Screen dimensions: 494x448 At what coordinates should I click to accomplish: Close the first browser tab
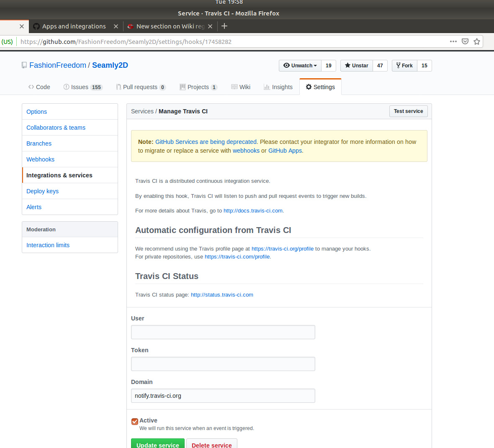click(x=22, y=26)
